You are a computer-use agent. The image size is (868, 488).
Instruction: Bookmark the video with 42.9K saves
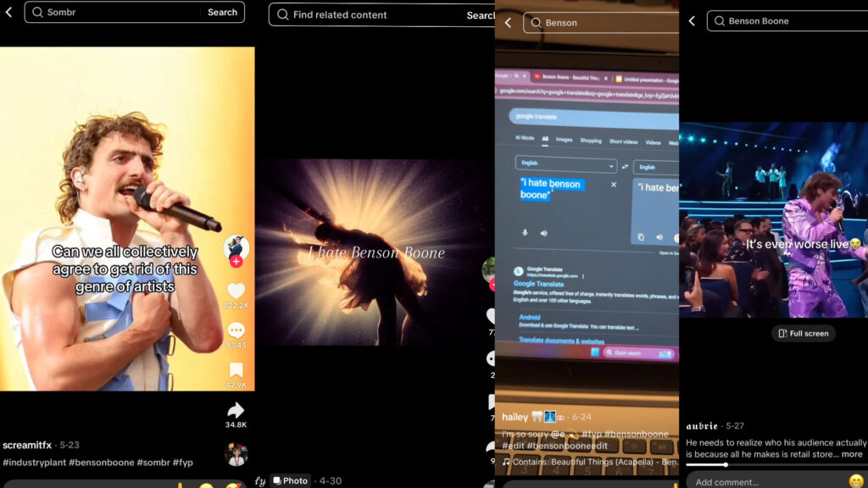click(x=236, y=370)
